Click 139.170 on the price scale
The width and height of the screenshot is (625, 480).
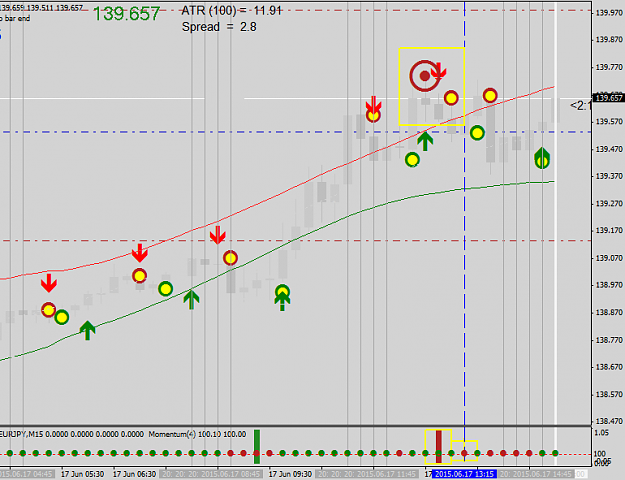click(609, 230)
